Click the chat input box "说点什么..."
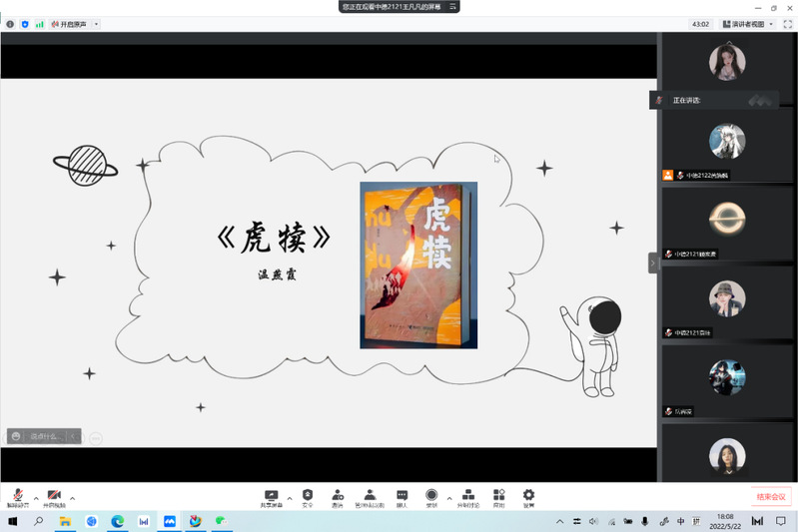 click(x=46, y=436)
